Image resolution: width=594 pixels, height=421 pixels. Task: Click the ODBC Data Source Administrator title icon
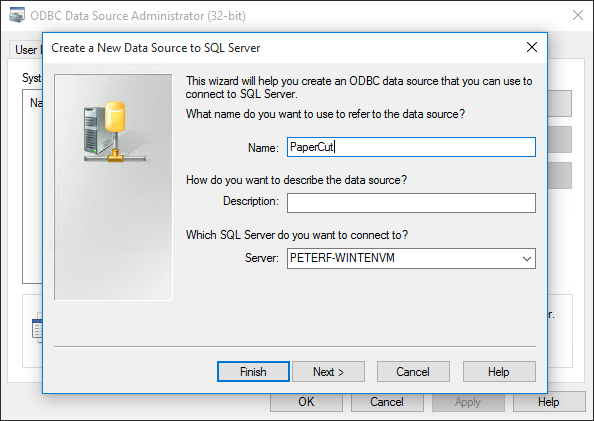coord(17,16)
